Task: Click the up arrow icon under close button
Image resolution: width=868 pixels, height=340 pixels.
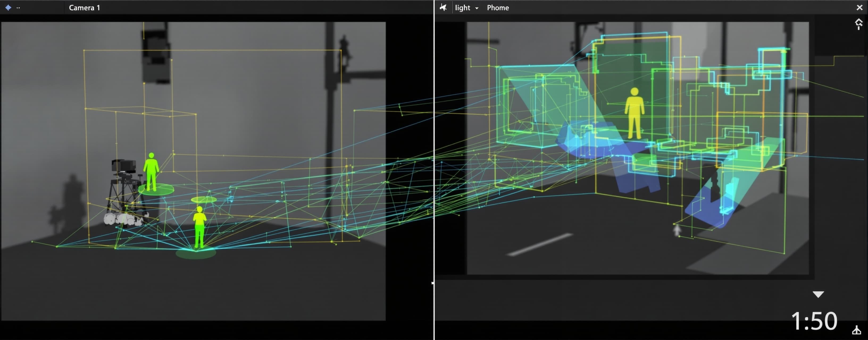Action: tap(859, 24)
